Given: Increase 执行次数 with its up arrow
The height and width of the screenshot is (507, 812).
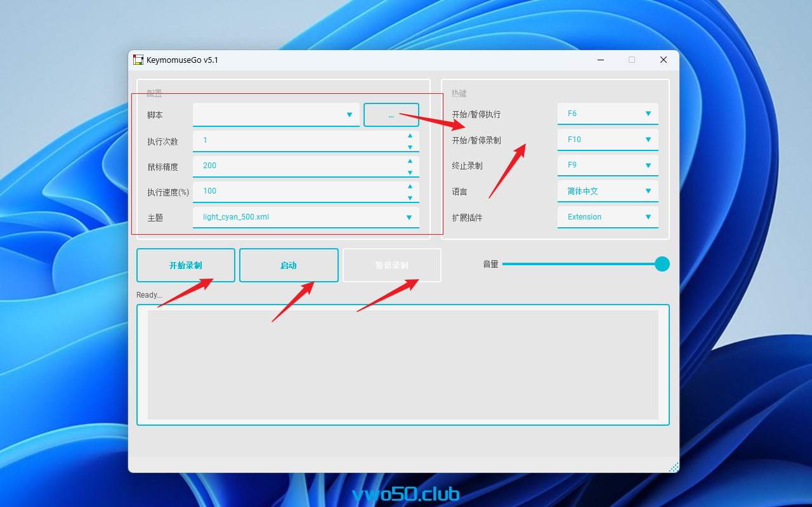Looking at the screenshot, I should (410, 135).
